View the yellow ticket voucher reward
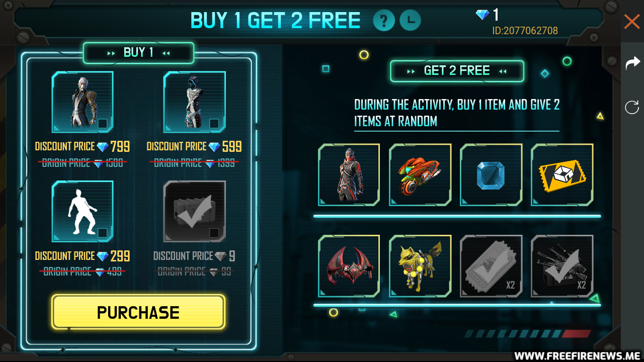Image resolution: width=644 pixels, height=362 pixels. pyautogui.click(x=562, y=174)
